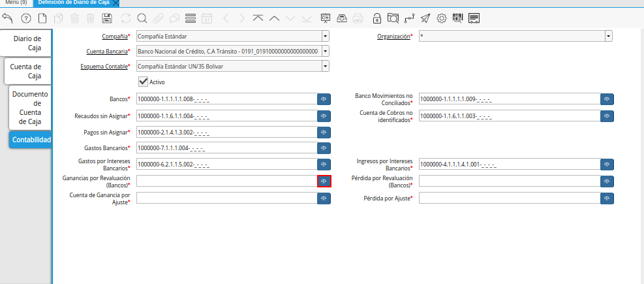Toggle grid view with the stacked lines icon
644x284 pixels.
[x=191, y=18]
